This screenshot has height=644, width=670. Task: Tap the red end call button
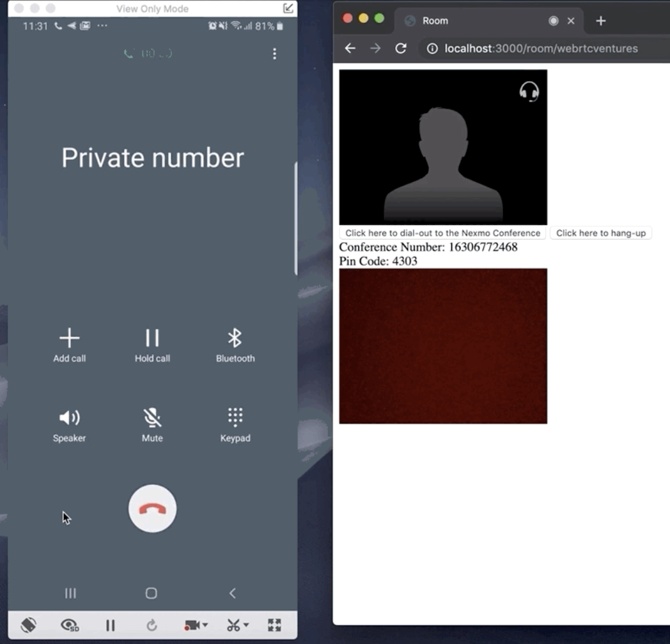click(x=152, y=509)
